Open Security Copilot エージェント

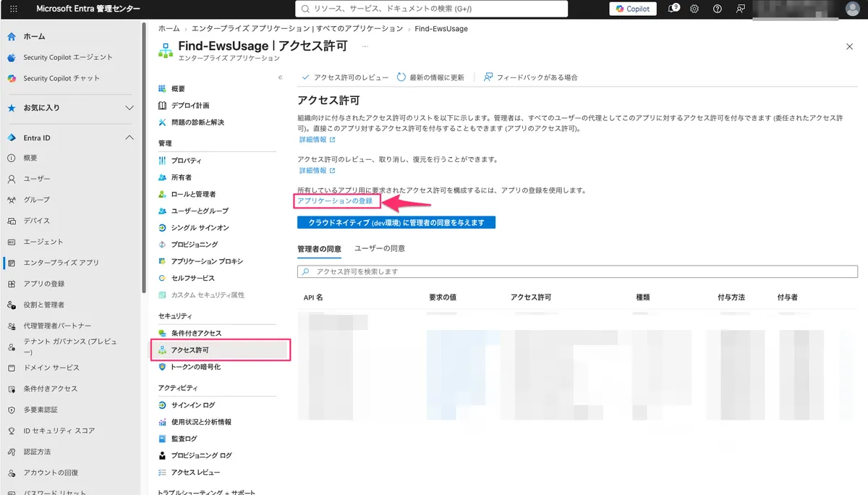pyautogui.click(x=67, y=57)
